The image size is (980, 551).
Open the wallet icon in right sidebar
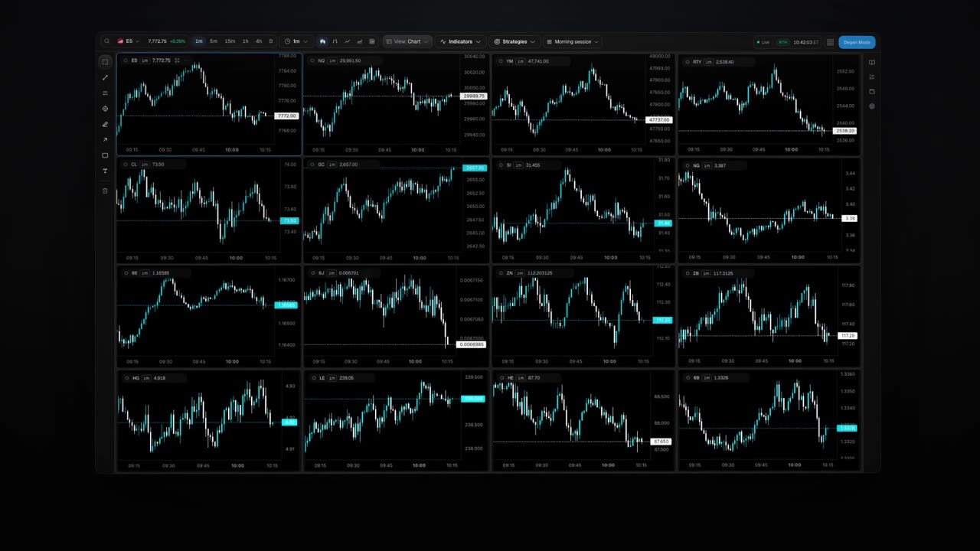click(872, 91)
